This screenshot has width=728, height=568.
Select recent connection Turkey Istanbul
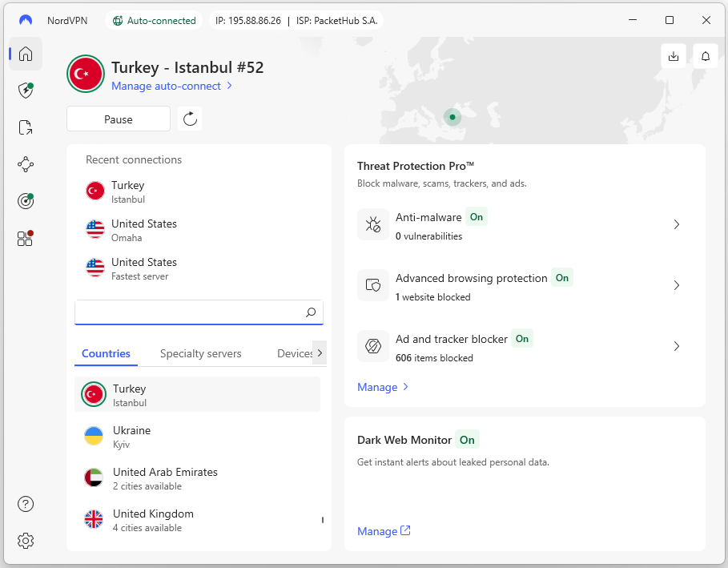pyautogui.click(x=199, y=191)
